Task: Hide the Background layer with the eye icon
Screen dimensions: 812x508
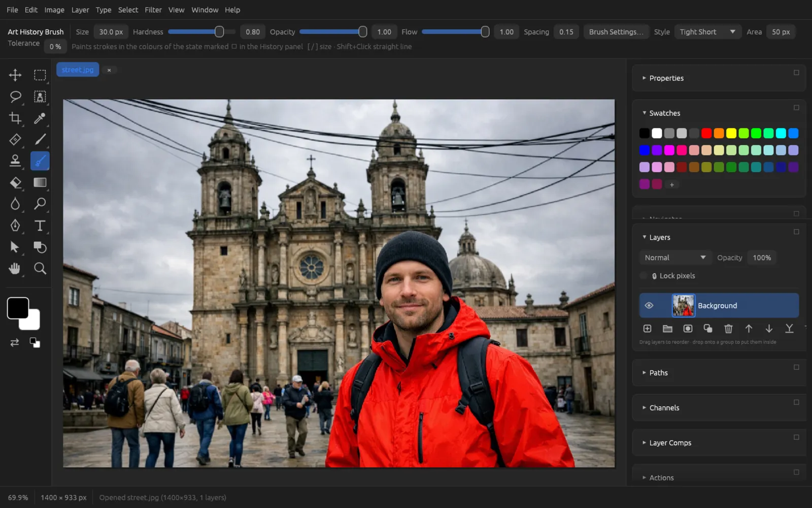Action: pos(649,305)
